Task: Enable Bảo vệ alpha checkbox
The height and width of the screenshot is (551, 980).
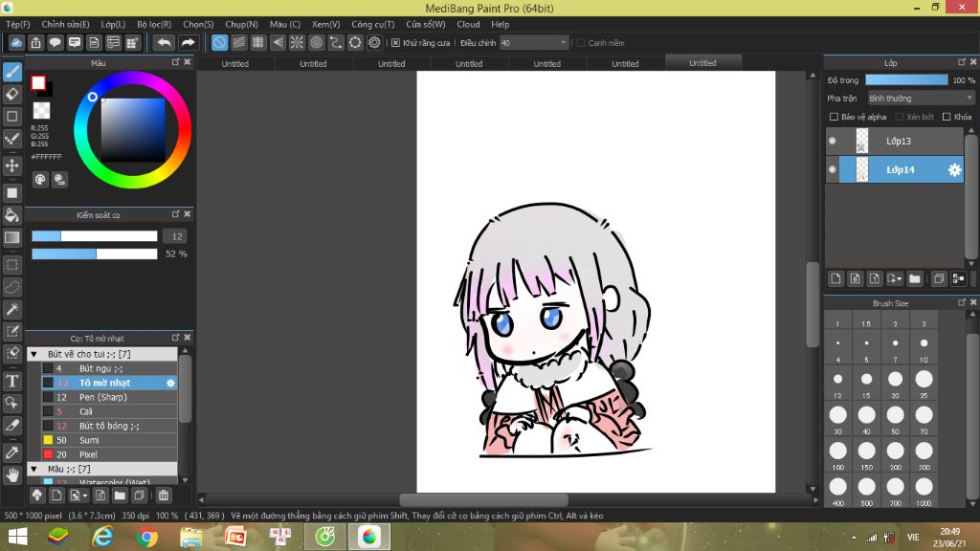Action: click(x=834, y=117)
